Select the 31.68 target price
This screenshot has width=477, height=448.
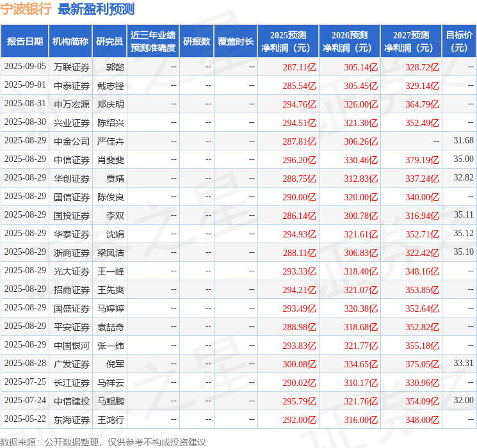pyautogui.click(x=464, y=141)
